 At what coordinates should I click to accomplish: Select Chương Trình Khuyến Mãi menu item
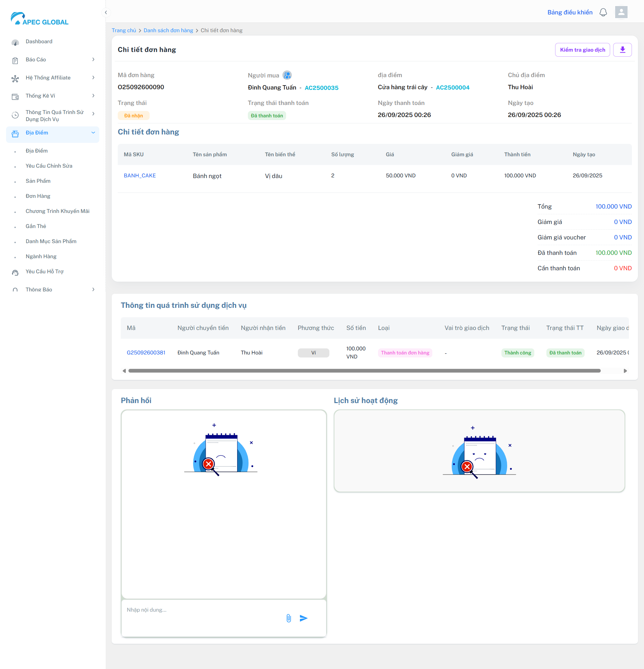click(57, 211)
